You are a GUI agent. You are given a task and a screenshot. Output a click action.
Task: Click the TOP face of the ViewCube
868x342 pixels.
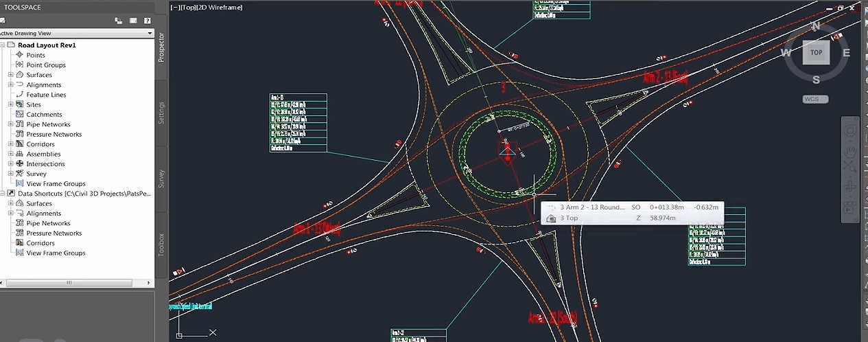816,52
